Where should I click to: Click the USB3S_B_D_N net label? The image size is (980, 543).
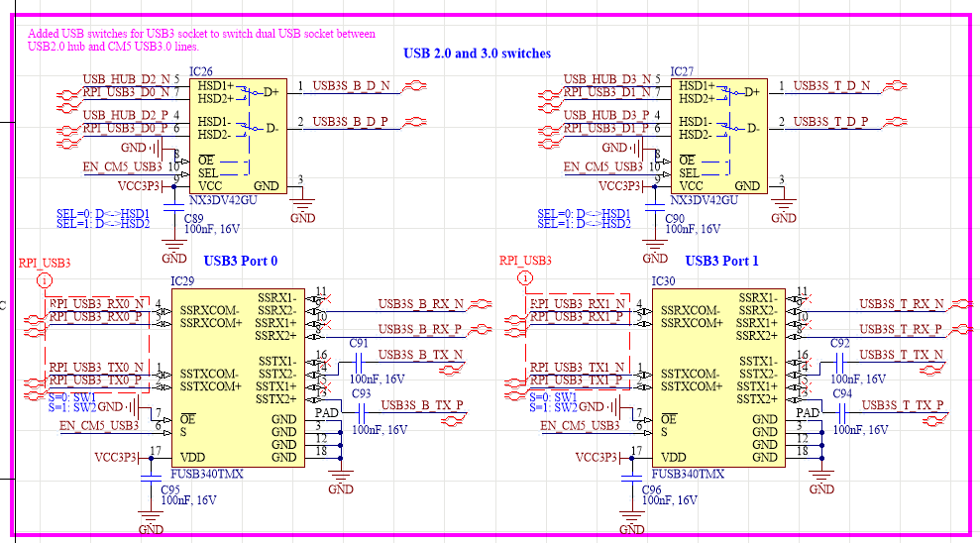click(351, 86)
